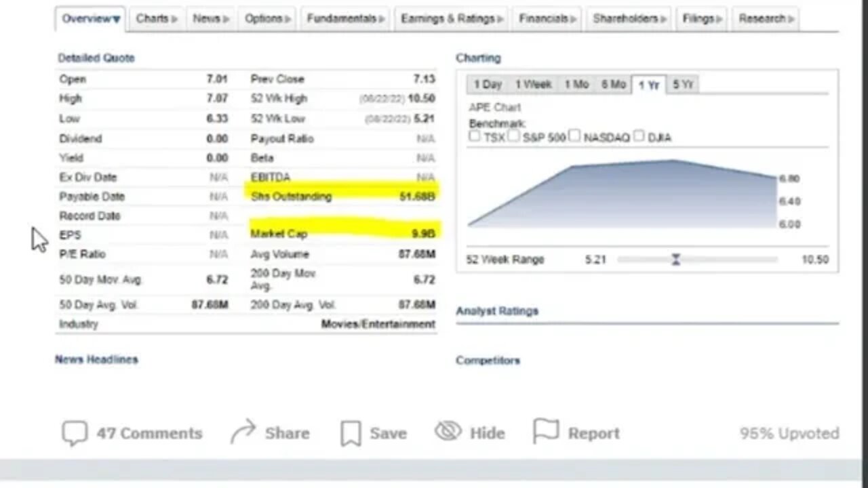868x488 pixels.
Task: Select the 5 Yr chart range
Action: tap(683, 85)
